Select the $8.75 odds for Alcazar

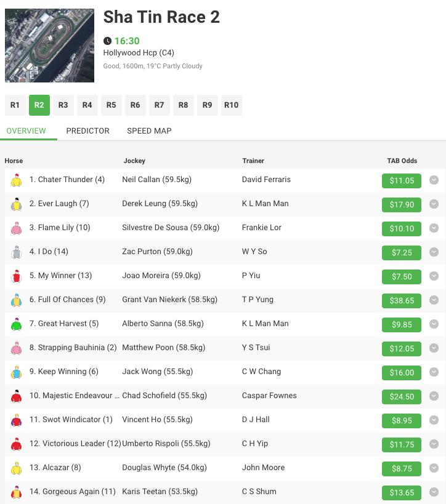coord(402,469)
